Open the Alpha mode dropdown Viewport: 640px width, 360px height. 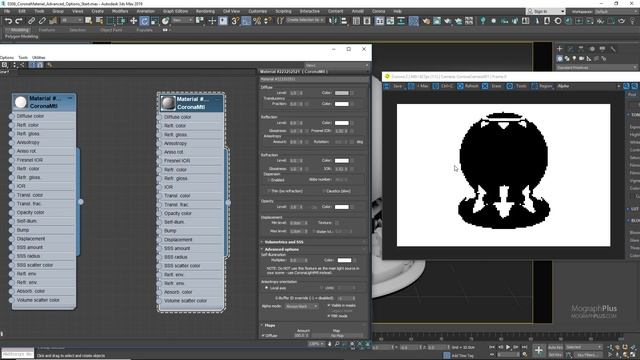click(302, 306)
